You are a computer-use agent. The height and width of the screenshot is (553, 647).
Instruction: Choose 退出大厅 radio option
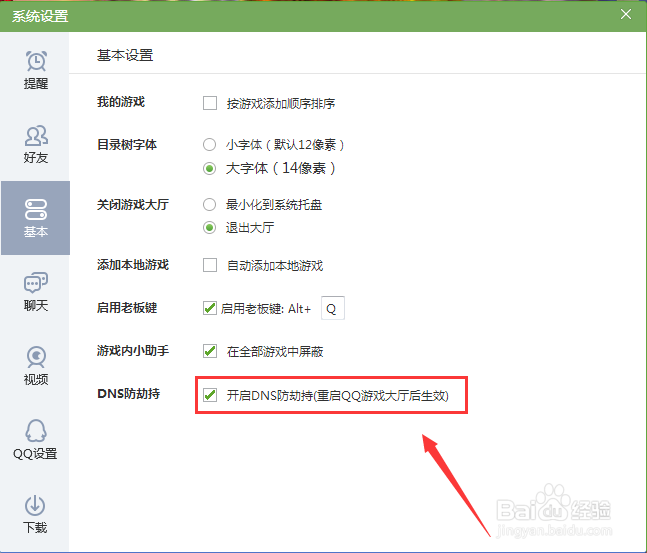coord(210,227)
